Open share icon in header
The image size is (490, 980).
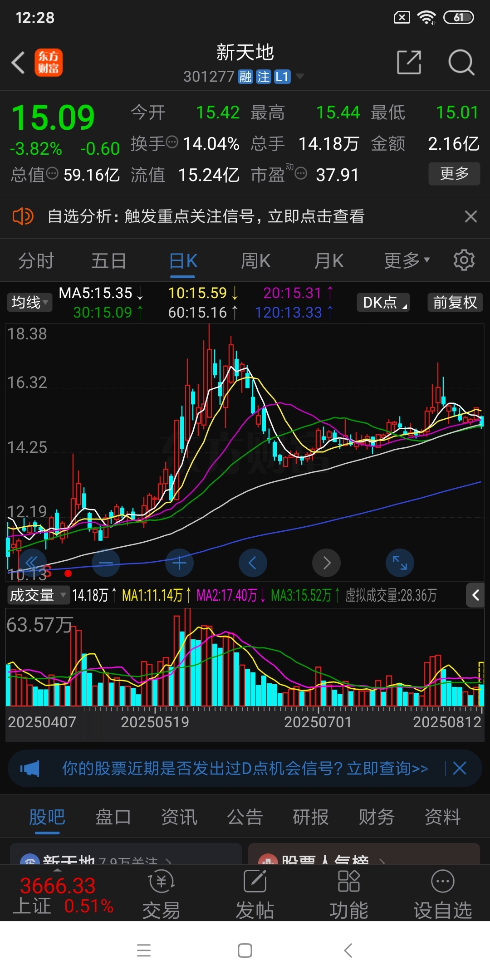409,62
